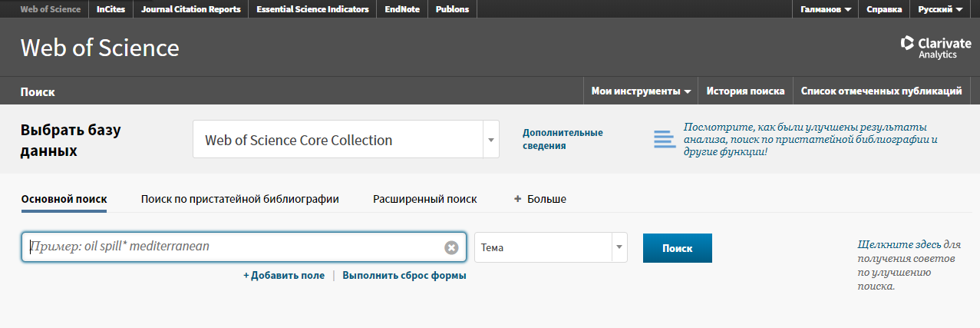This screenshot has width=980, height=328.
Task: Expand the Тема search field dropdown
Action: [619, 247]
